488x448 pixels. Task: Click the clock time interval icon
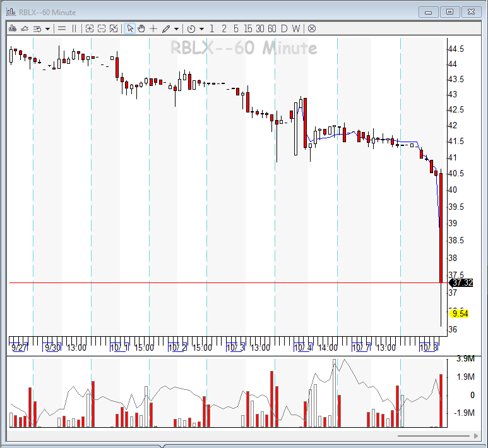click(191, 29)
